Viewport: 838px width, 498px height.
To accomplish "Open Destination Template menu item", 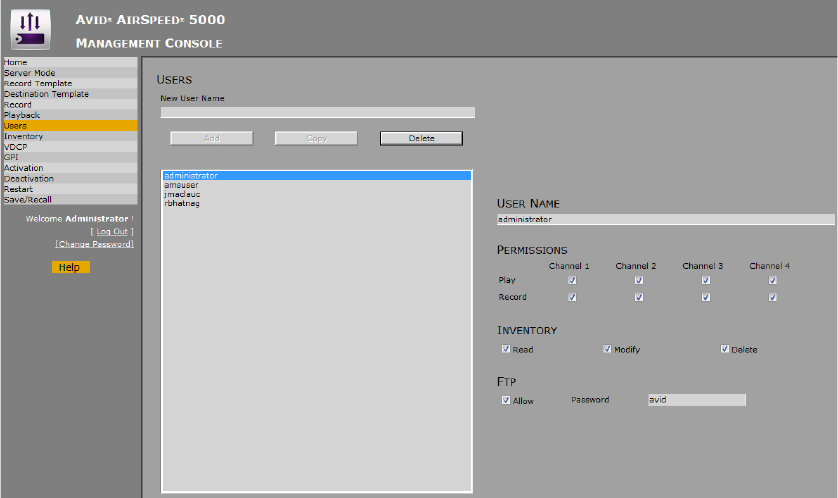I will pos(70,94).
